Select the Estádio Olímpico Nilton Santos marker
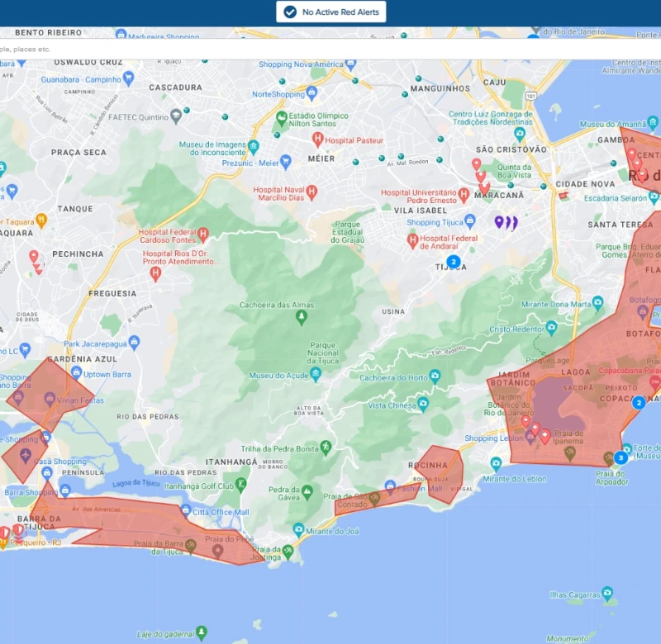 (x=281, y=118)
